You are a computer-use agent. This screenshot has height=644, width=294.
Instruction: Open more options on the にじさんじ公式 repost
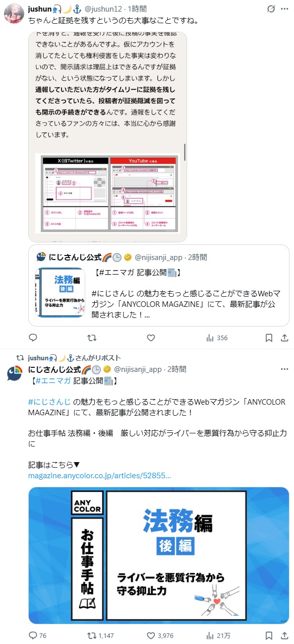tap(285, 369)
